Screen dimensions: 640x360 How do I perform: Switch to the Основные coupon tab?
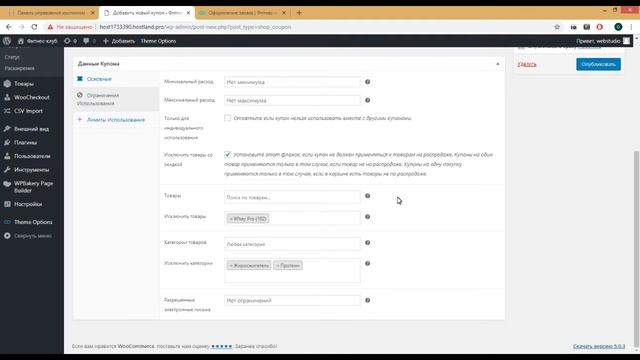[99, 79]
